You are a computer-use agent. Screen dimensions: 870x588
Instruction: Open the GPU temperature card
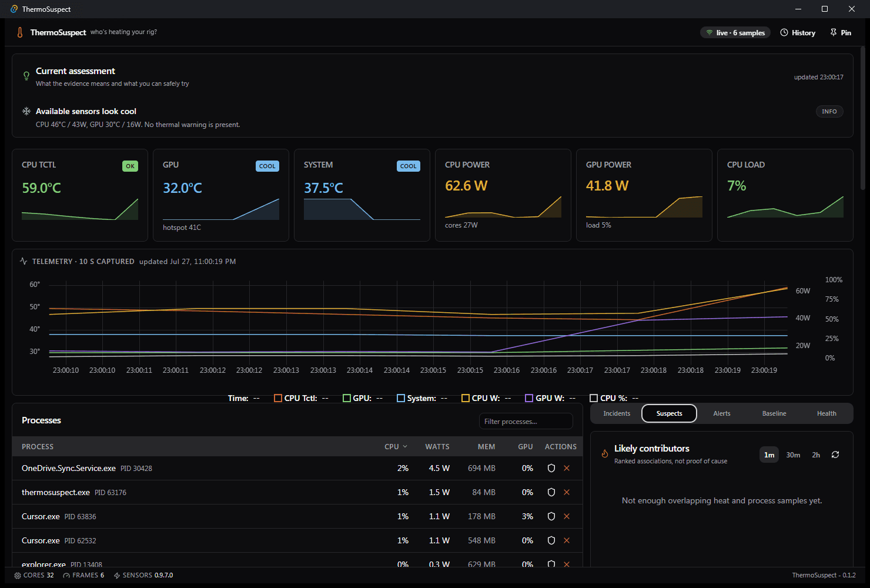click(221, 195)
